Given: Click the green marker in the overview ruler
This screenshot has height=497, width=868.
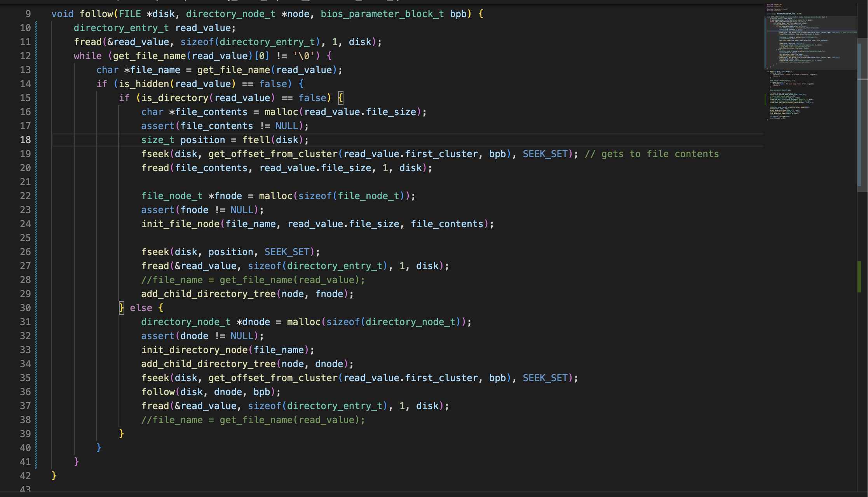Looking at the screenshot, I should (859, 277).
